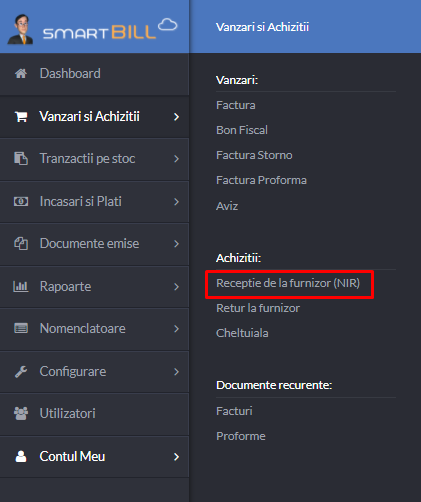The image size is (421, 502).
Task: Expand the Tranzactii pe stoc chevron
Action: pyautogui.click(x=176, y=159)
